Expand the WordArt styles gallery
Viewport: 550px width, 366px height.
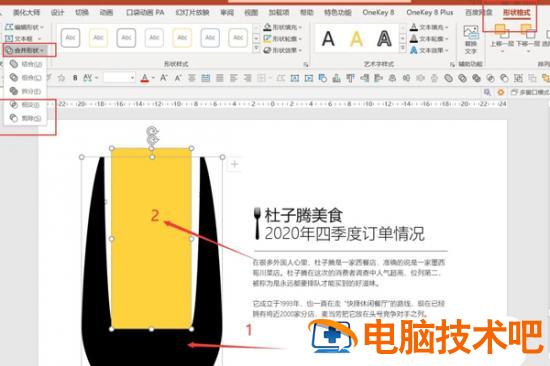click(403, 49)
